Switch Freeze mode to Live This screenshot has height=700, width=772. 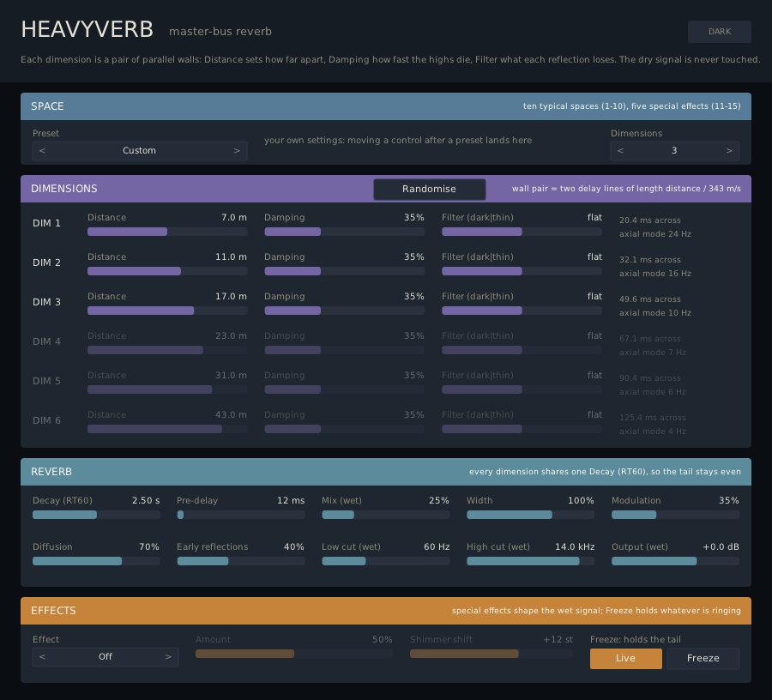click(626, 659)
